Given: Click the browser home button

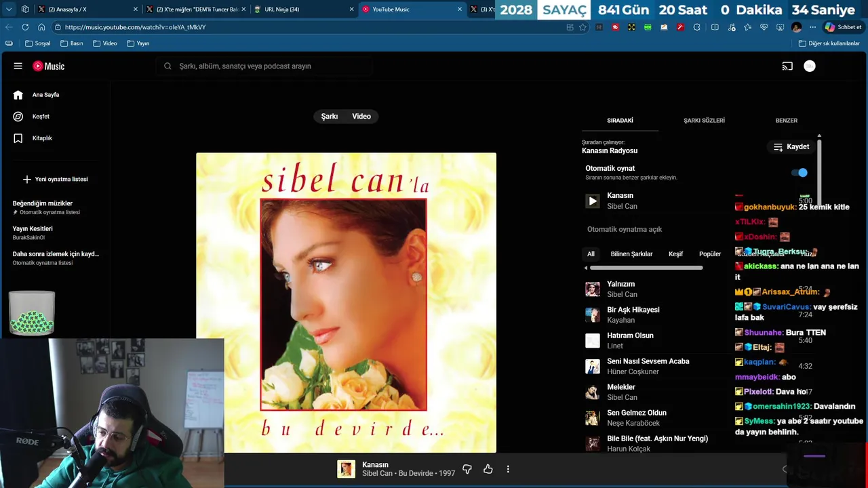Looking at the screenshot, I should [x=41, y=27].
